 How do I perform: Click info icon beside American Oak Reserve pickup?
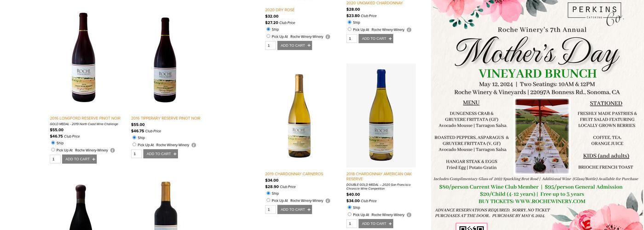(409, 215)
